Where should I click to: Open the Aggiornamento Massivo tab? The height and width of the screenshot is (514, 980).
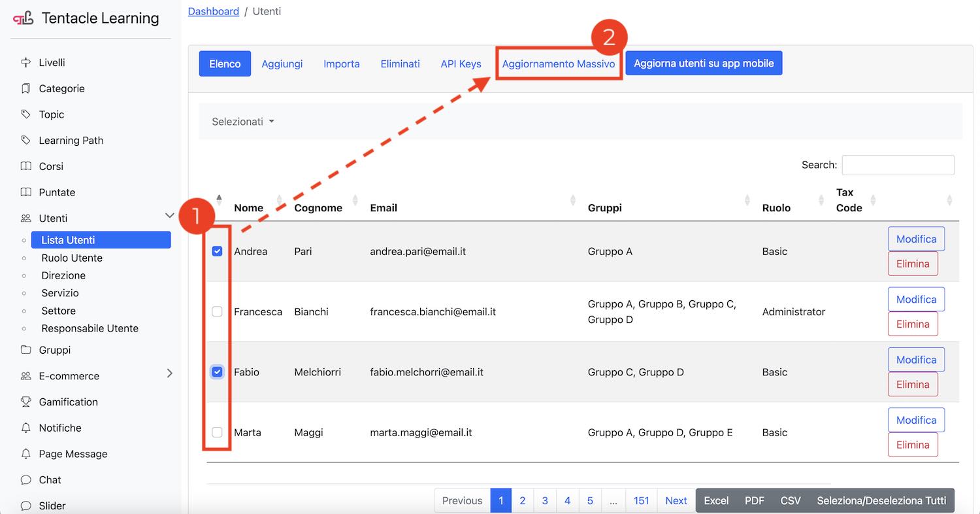558,63
